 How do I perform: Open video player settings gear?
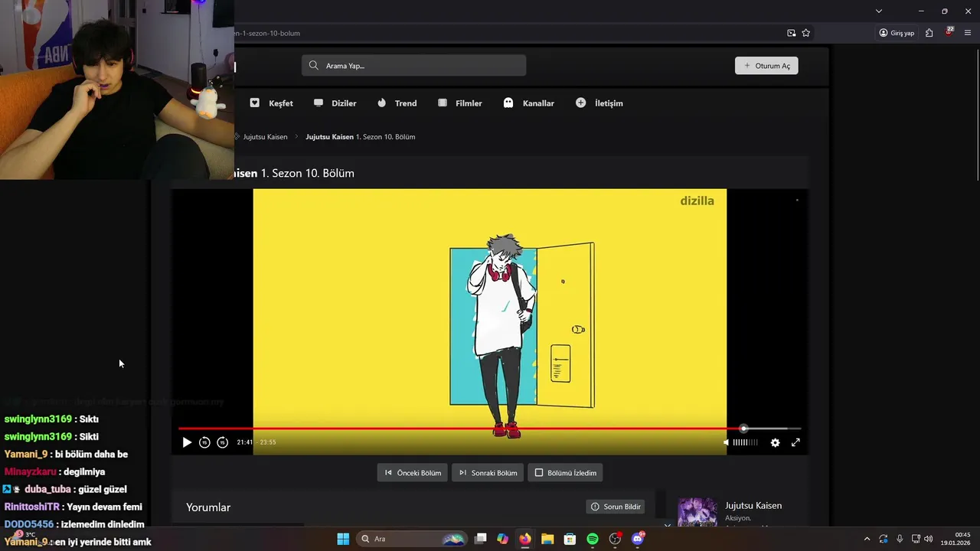click(x=775, y=442)
